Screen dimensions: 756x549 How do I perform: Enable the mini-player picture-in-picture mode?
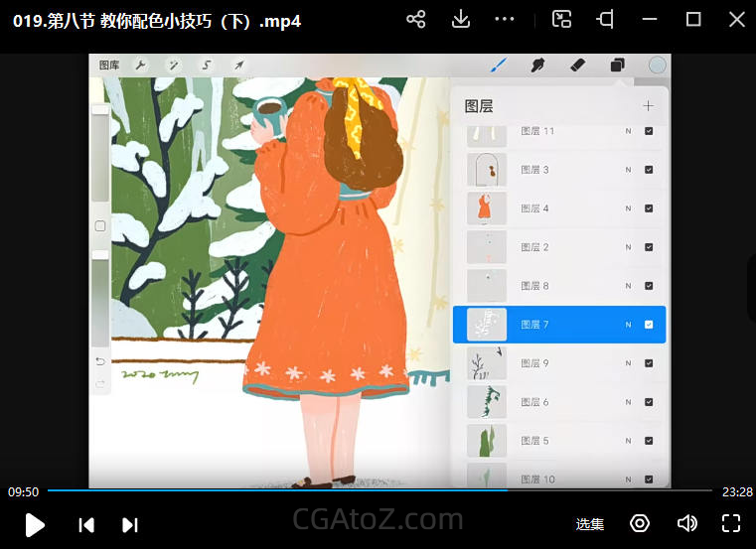(x=562, y=19)
